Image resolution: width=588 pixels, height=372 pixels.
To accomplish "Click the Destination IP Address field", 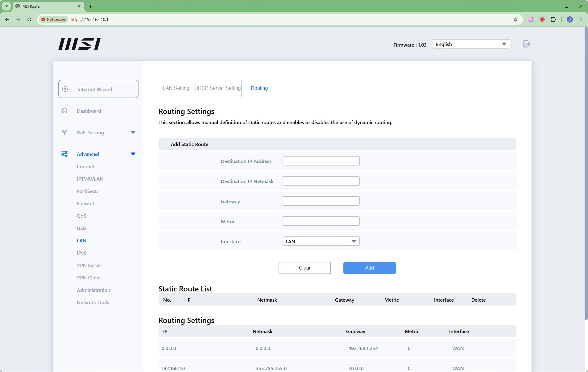I will 321,161.
